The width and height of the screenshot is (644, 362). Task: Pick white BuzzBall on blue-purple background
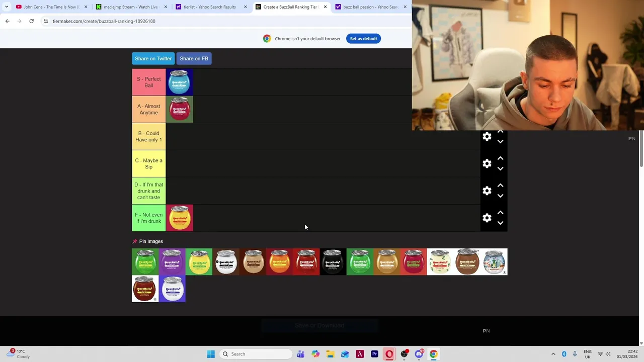coord(172,289)
